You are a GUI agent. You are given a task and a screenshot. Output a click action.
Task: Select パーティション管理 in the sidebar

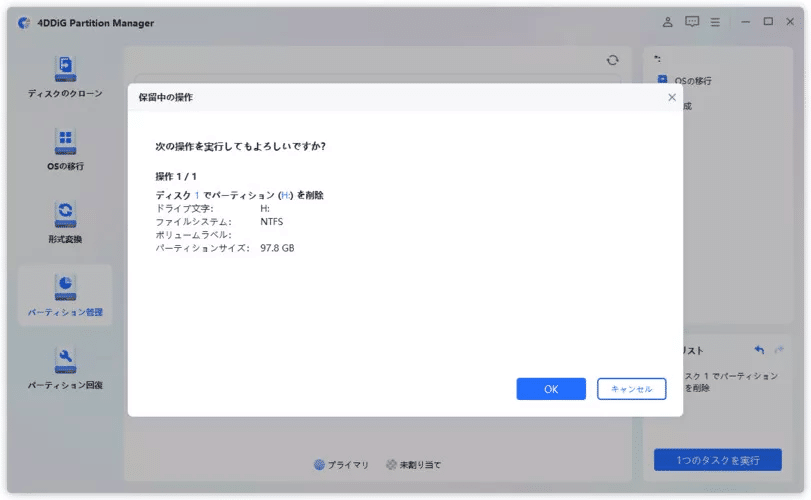[65, 295]
